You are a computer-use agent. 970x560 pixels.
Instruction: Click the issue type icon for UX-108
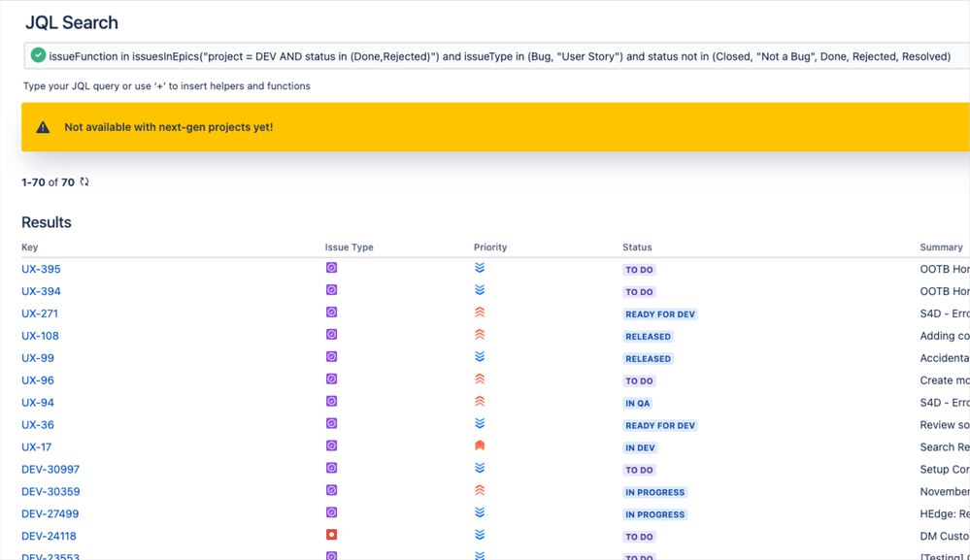331,335
